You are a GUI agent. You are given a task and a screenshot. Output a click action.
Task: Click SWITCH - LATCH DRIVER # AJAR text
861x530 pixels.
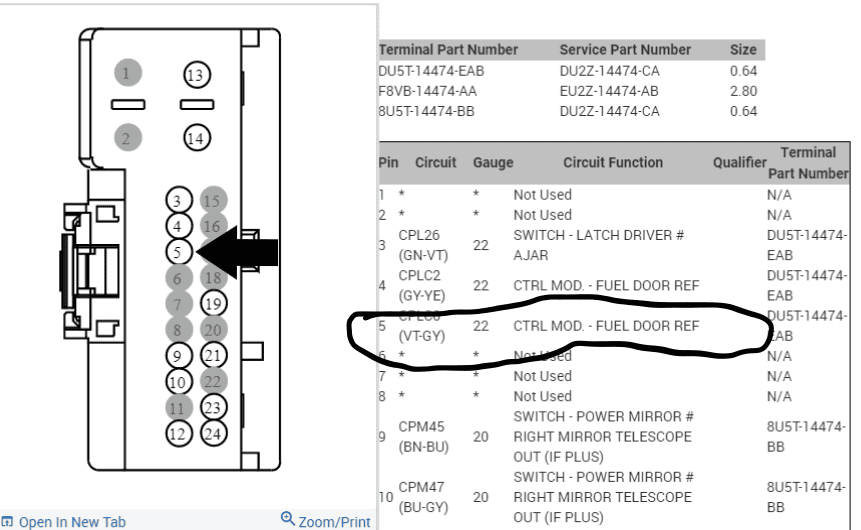pyautogui.click(x=599, y=245)
